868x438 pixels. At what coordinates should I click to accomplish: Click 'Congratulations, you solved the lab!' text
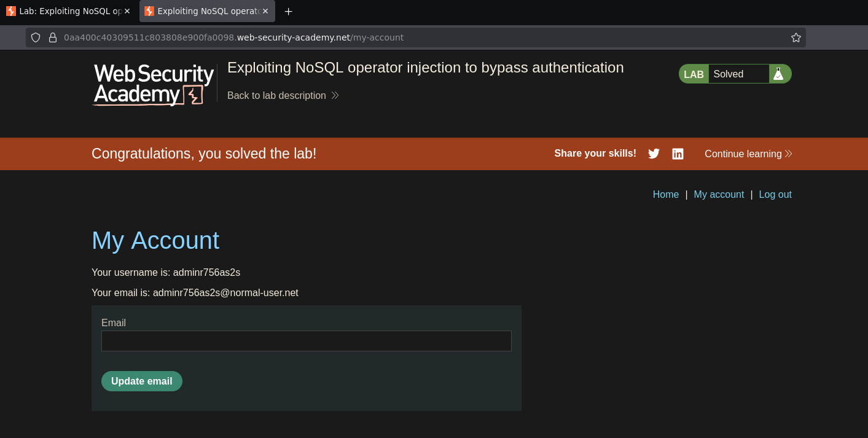coord(204,154)
